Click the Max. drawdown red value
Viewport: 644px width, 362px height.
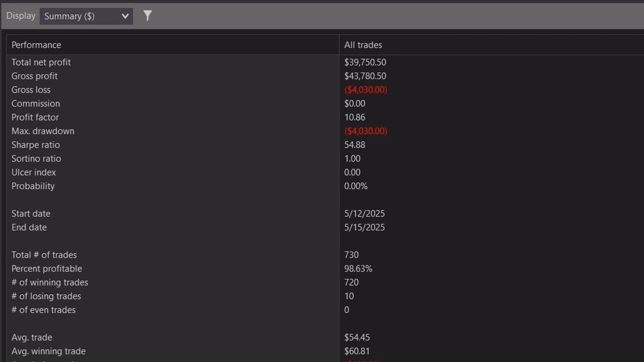pos(365,131)
